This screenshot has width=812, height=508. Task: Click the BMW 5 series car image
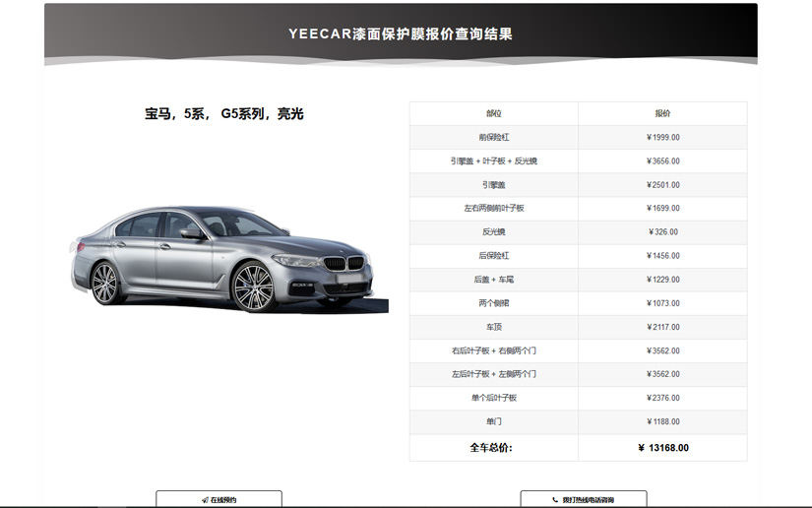pyautogui.click(x=229, y=259)
